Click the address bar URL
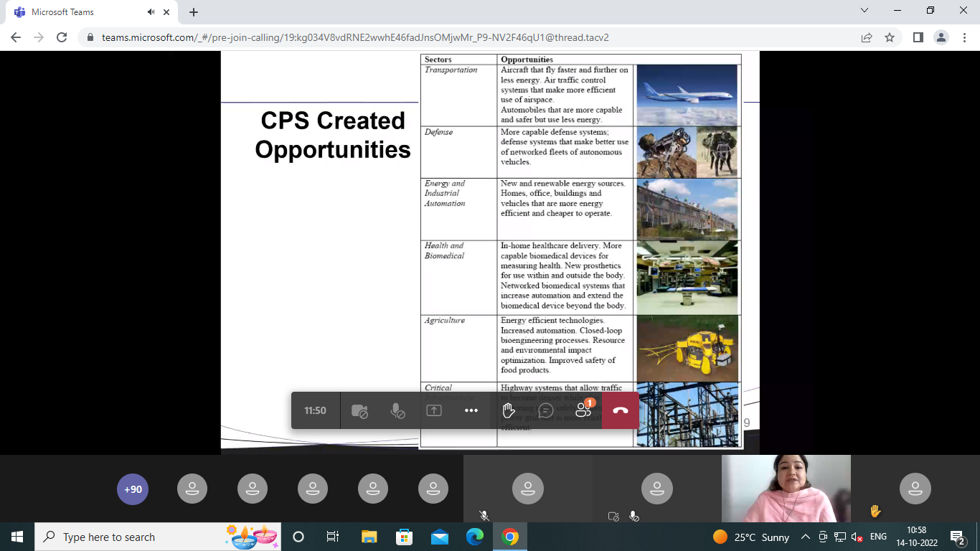The image size is (980, 551). tap(355, 37)
